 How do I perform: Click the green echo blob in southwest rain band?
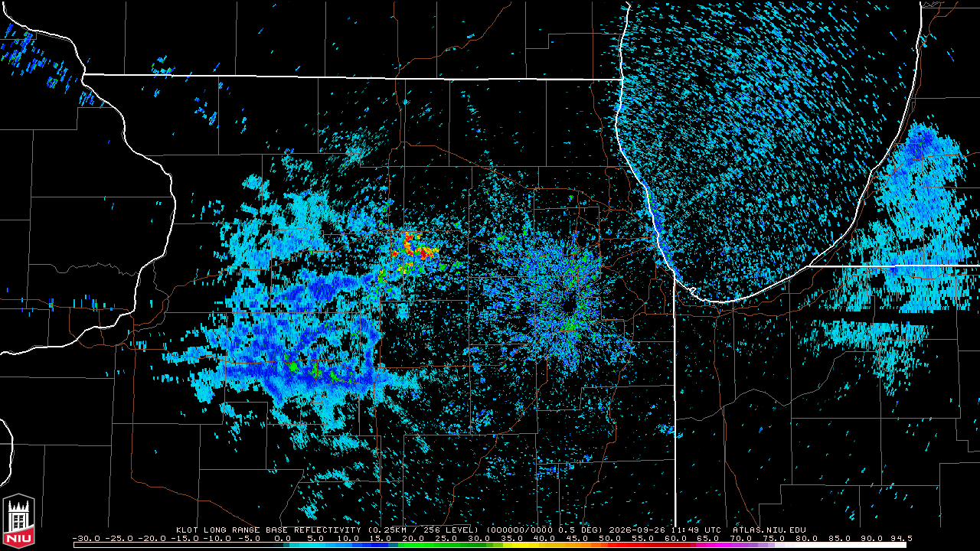292,366
